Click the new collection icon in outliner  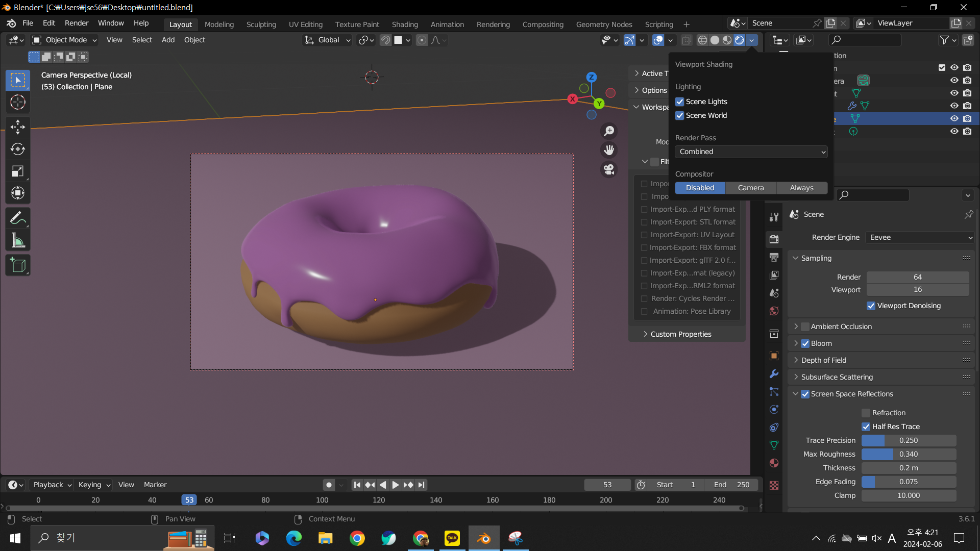[967, 40]
